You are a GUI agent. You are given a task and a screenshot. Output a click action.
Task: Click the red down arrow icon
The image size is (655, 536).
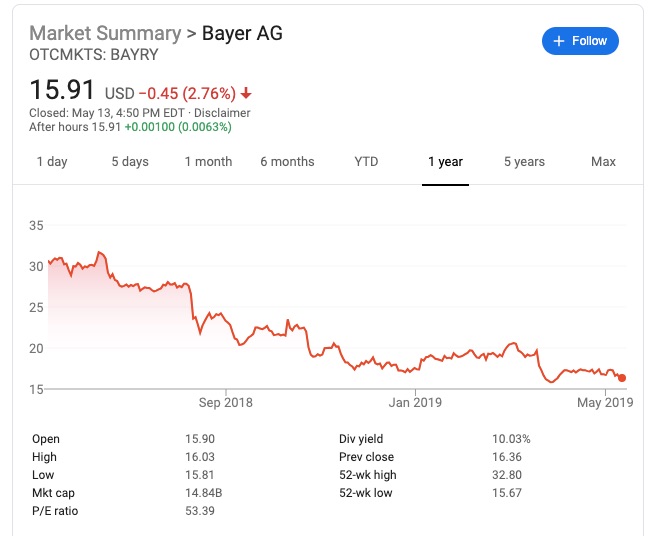[246, 94]
